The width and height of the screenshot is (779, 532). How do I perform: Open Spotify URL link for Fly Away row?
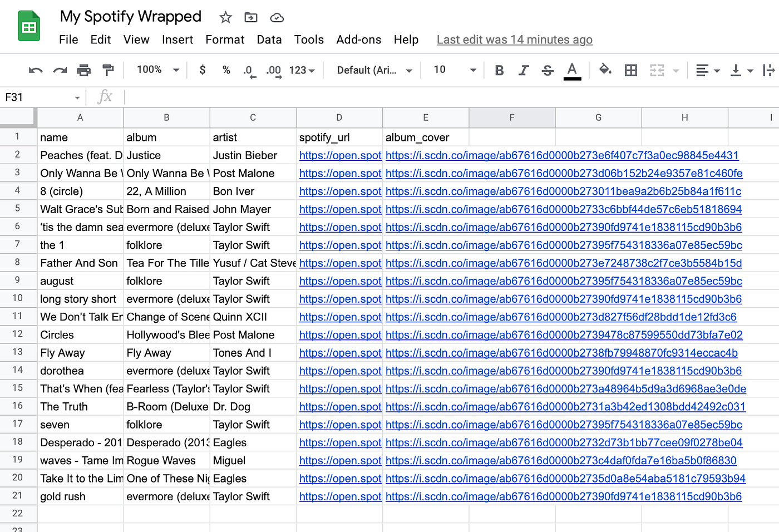tap(340, 353)
